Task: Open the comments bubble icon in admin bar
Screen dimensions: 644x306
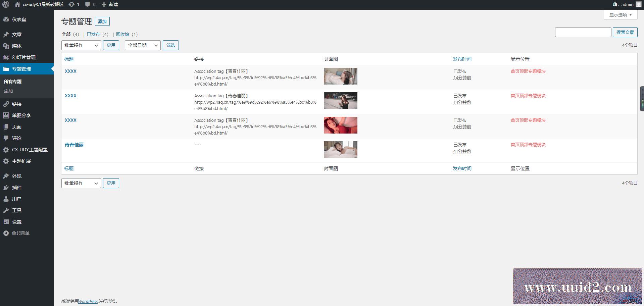Action: click(88, 4)
